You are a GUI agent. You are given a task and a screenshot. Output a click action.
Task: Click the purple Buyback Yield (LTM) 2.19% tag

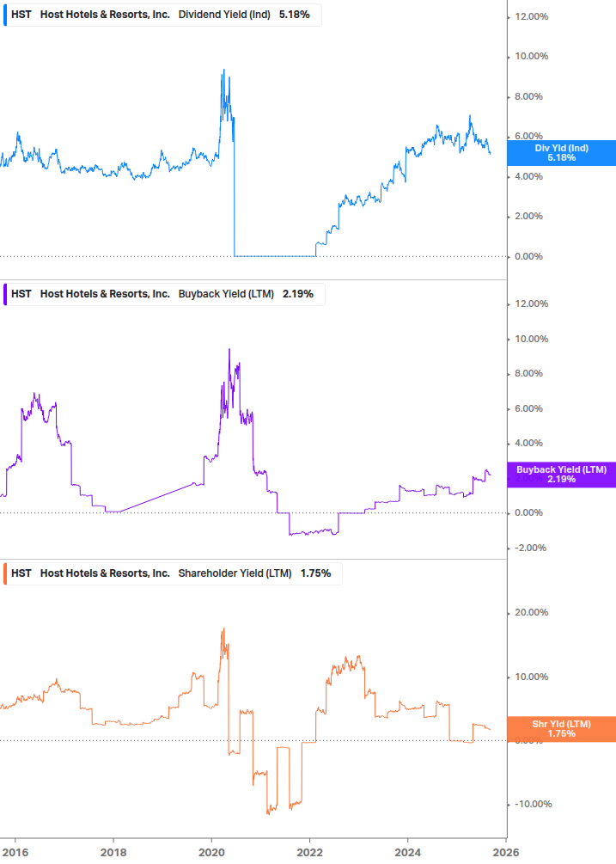click(x=562, y=475)
